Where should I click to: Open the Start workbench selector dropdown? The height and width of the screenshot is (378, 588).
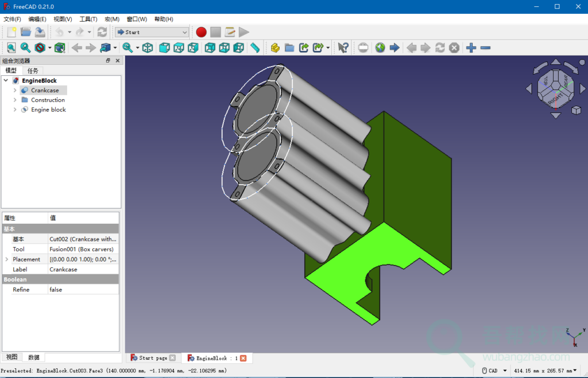152,32
